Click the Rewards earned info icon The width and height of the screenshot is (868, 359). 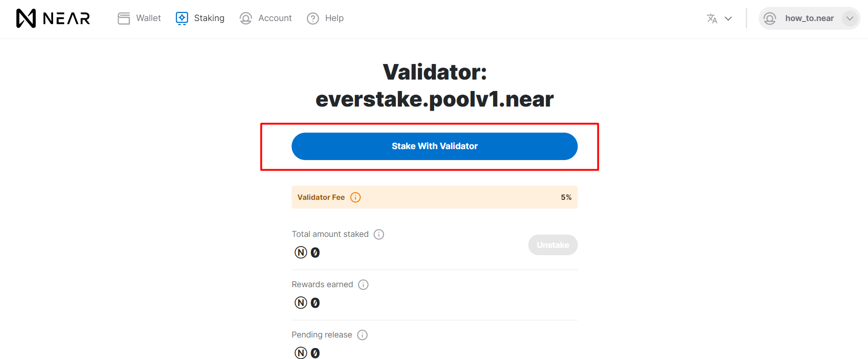363,284
